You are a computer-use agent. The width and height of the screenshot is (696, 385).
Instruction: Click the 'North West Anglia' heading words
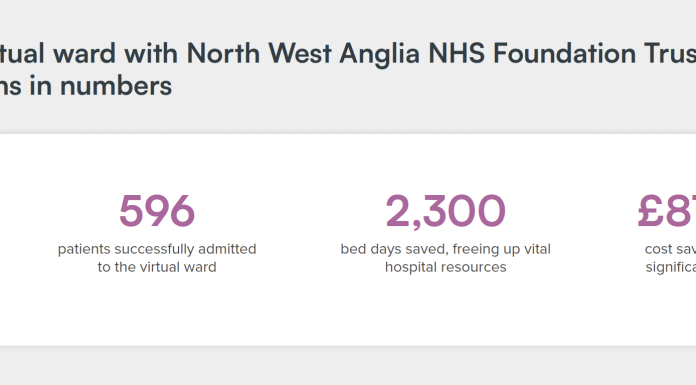(x=303, y=54)
